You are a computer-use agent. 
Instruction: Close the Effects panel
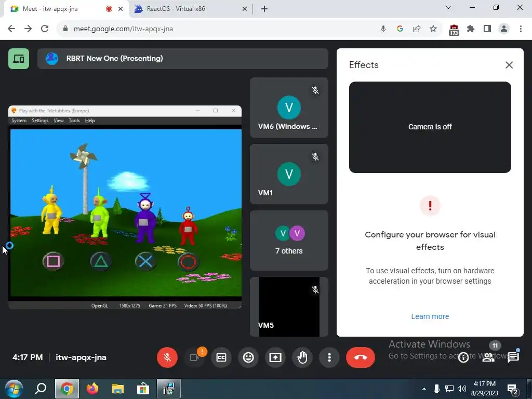509,65
